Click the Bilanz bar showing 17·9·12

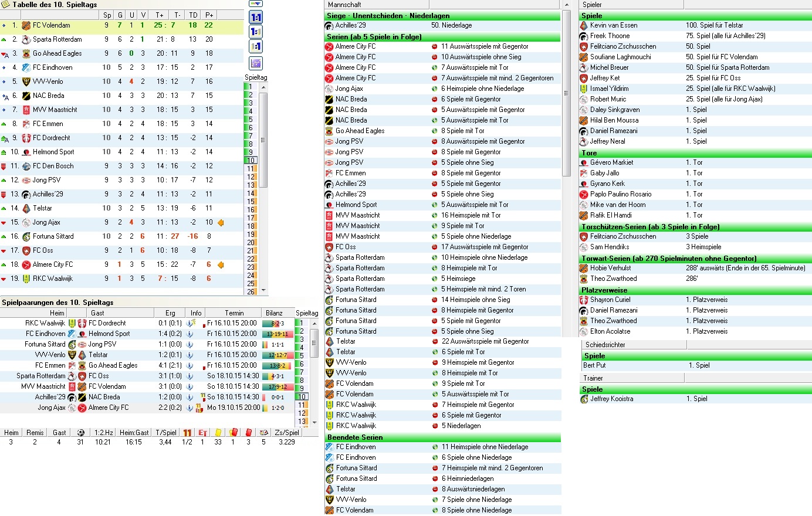click(x=277, y=386)
